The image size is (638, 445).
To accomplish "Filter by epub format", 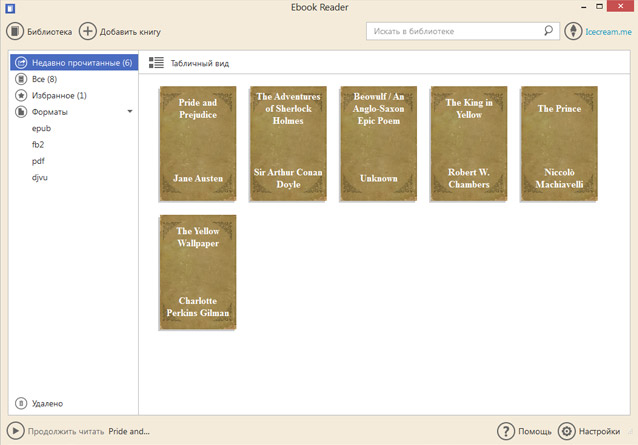I will [41, 129].
